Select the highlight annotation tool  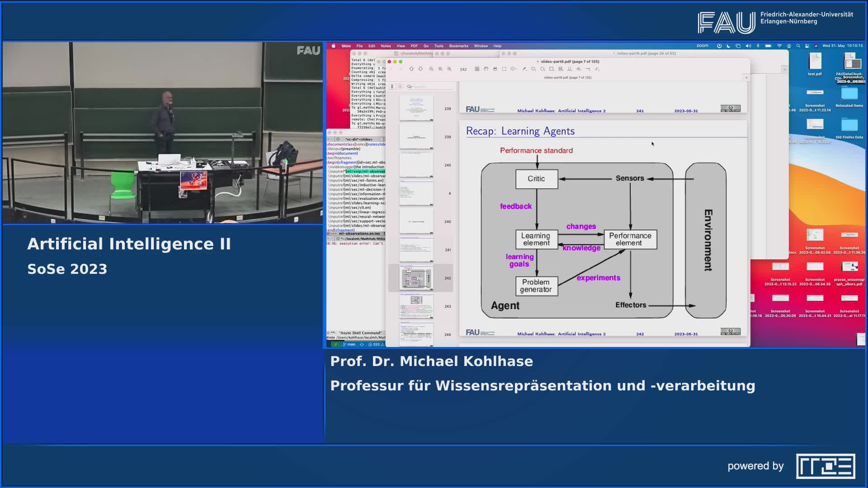pyautogui.click(x=561, y=69)
